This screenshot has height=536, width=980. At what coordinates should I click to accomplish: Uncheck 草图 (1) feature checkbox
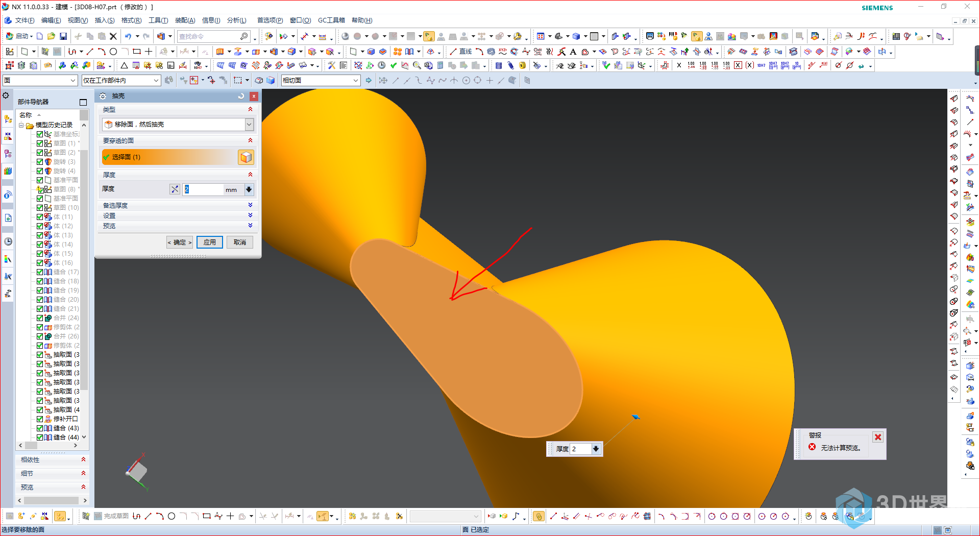40,143
